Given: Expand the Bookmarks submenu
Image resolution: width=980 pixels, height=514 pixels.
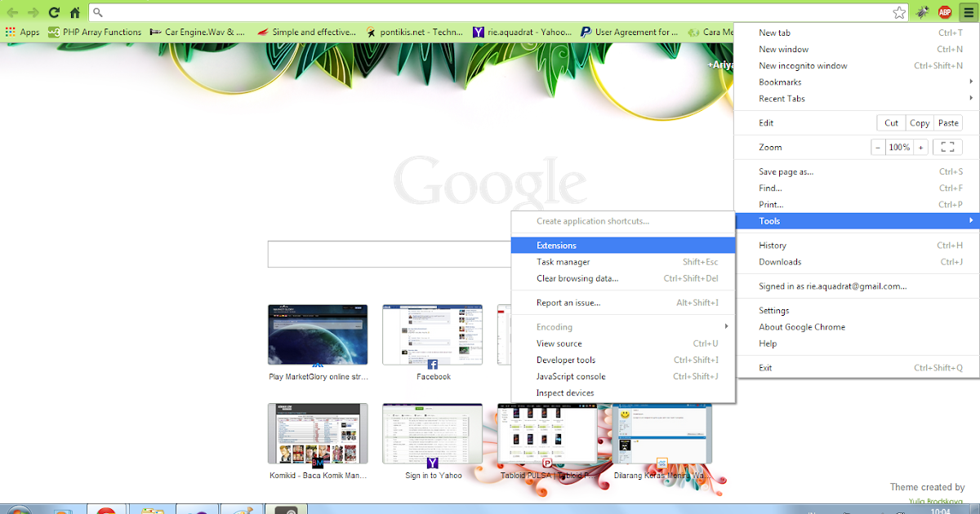Looking at the screenshot, I should click(x=856, y=82).
